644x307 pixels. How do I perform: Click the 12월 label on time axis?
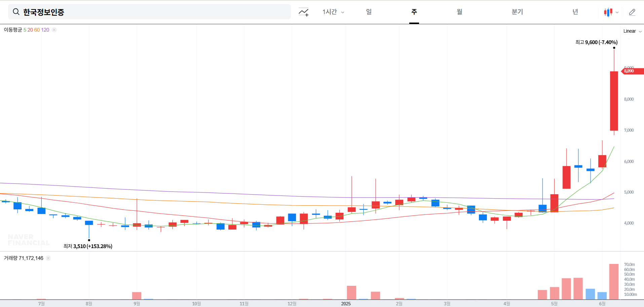292,304
